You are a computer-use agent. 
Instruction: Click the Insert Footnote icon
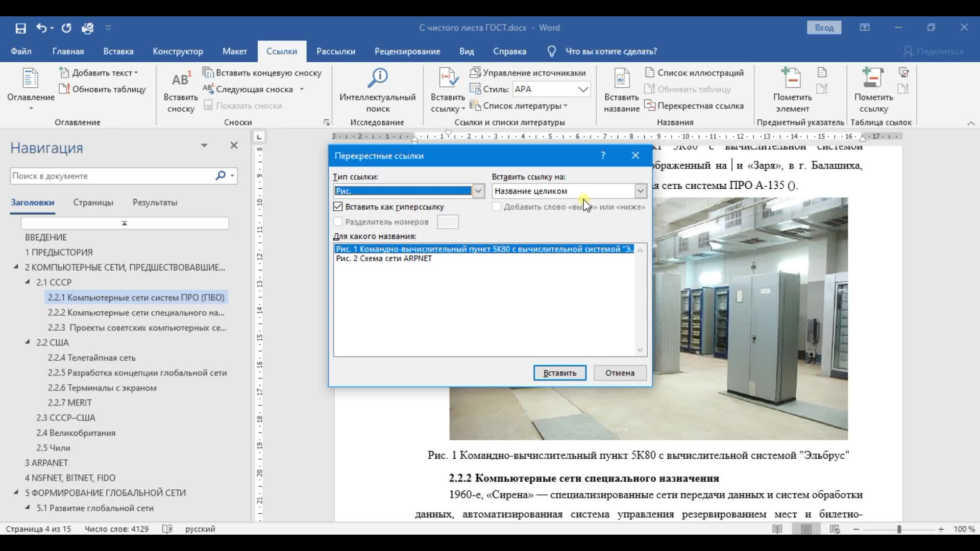tap(181, 80)
